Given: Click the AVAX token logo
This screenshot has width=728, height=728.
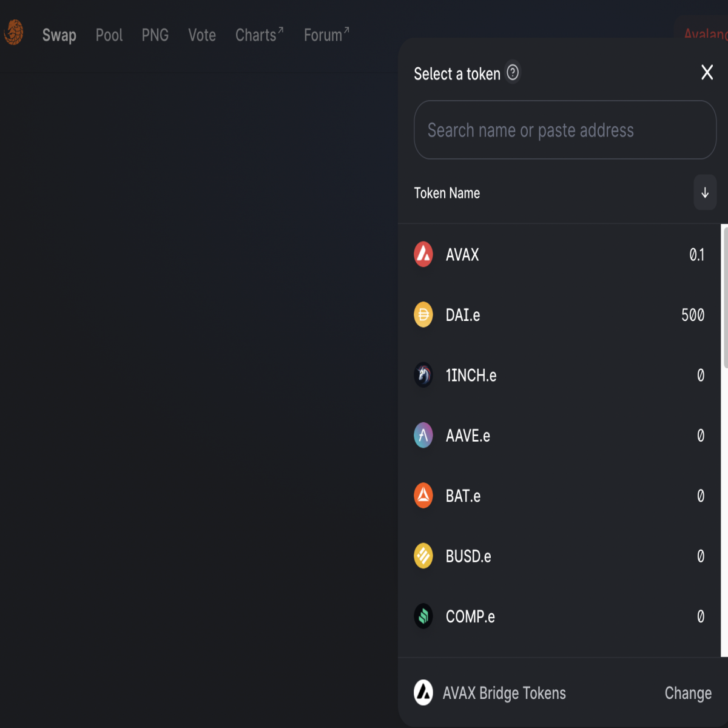Looking at the screenshot, I should [x=423, y=254].
